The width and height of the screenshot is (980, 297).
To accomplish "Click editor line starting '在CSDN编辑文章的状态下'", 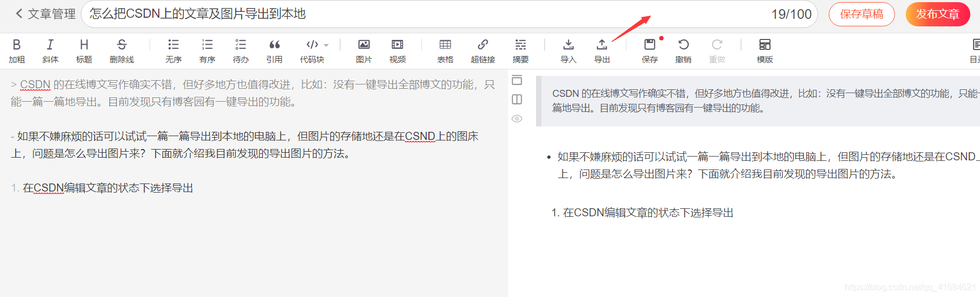I will tap(102, 188).
